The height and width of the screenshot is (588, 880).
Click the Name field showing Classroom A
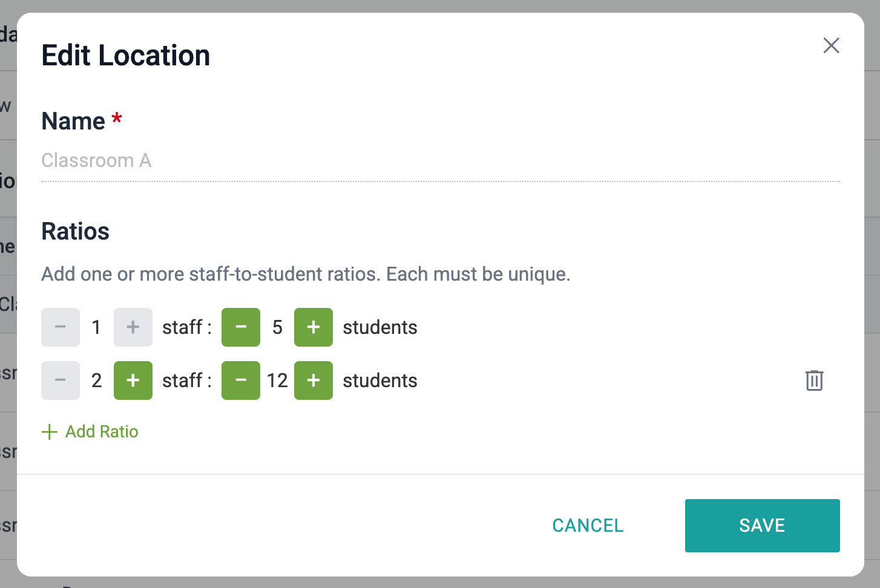coord(440,161)
